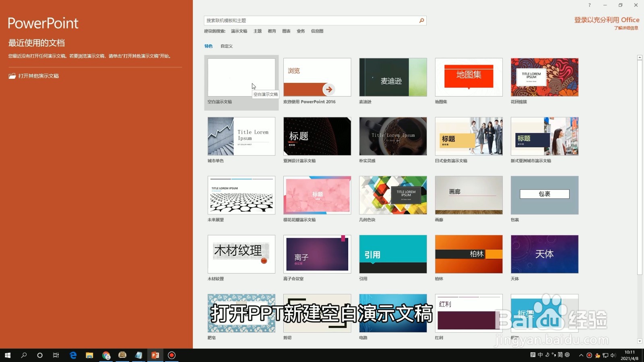Open File Explorer from the taskbar
The height and width of the screenshot is (362, 644).
click(89, 355)
